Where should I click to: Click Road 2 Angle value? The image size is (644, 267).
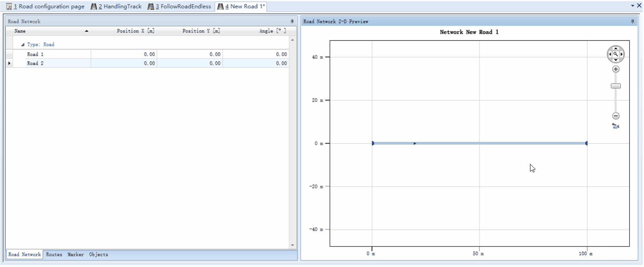click(256, 63)
